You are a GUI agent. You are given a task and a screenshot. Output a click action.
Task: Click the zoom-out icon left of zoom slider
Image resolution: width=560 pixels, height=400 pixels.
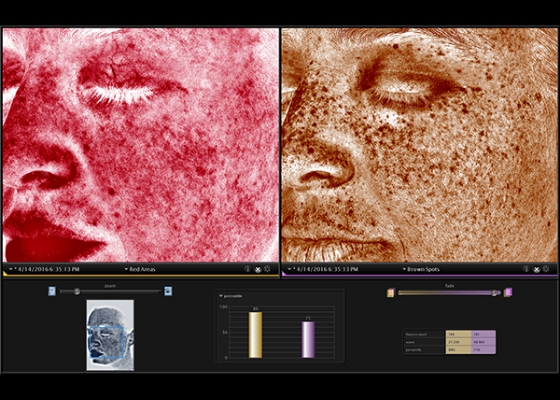52,291
